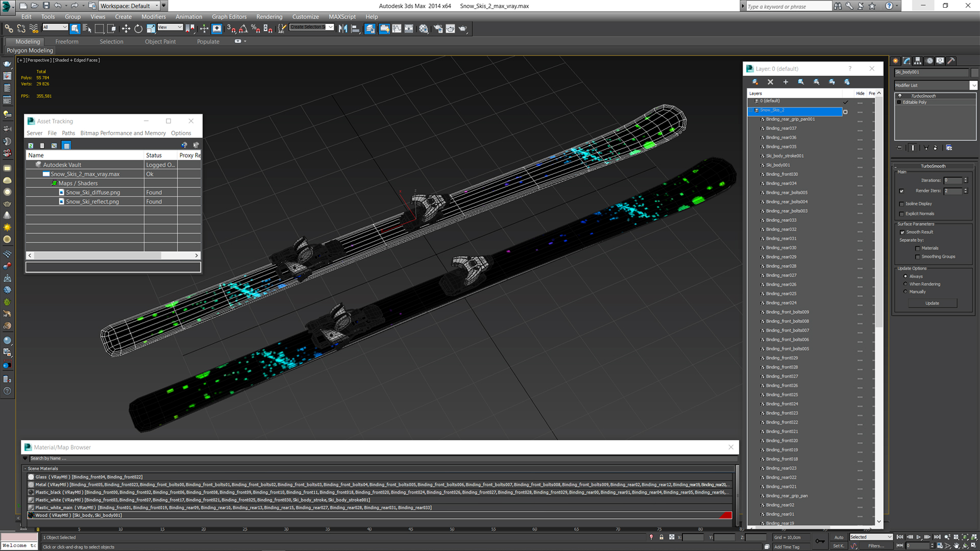Click the Auto key button
The image size is (980, 551).
coord(839,537)
